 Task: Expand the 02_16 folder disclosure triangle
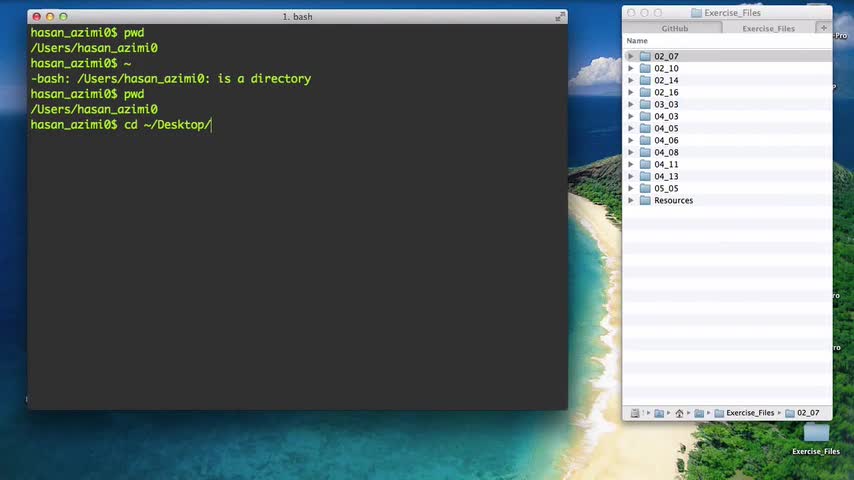pyautogui.click(x=631, y=92)
